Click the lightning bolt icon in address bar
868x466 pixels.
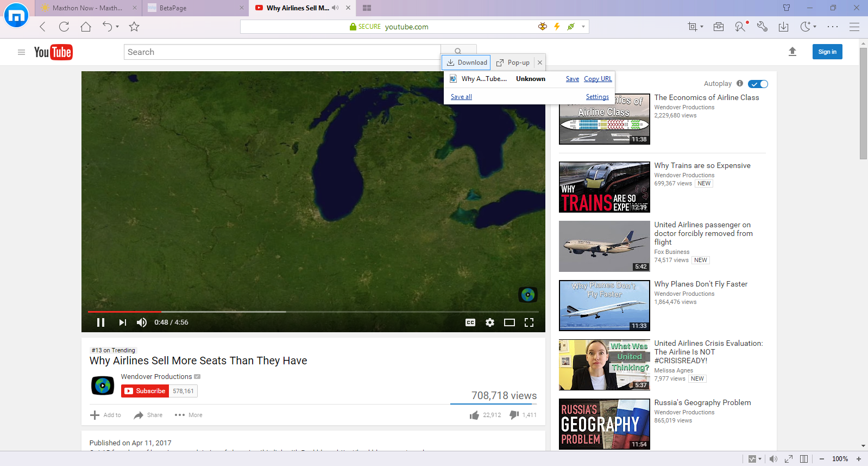(x=557, y=27)
